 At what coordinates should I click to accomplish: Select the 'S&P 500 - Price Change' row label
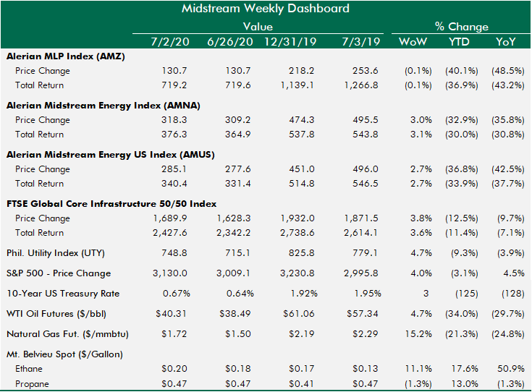pyautogui.click(x=59, y=273)
